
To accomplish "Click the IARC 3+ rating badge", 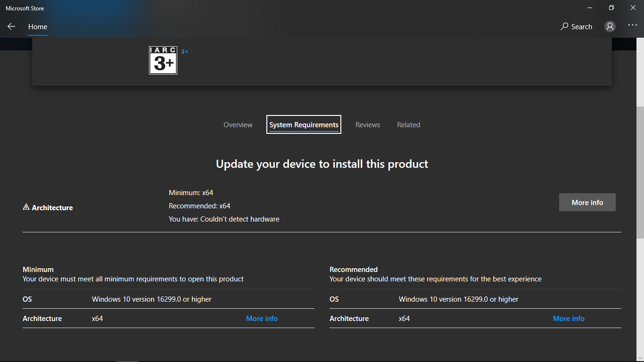I will click(x=163, y=60).
